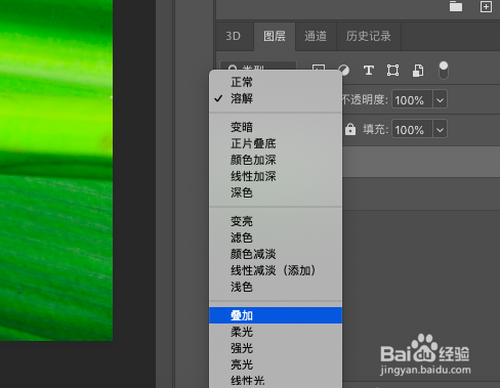The image size is (500, 388).
Task: Expand the 不透明度 opacity dropdown arrow
Action: (440, 100)
